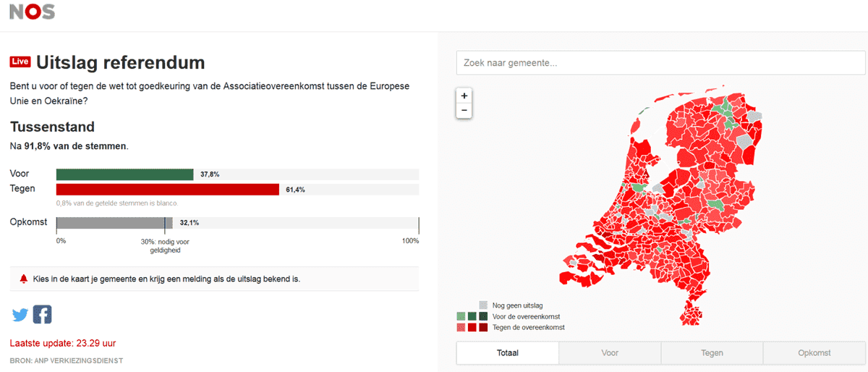Image resolution: width=868 pixels, height=372 pixels.
Task: Share results via Facebook icon
Action: tap(42, 315)
